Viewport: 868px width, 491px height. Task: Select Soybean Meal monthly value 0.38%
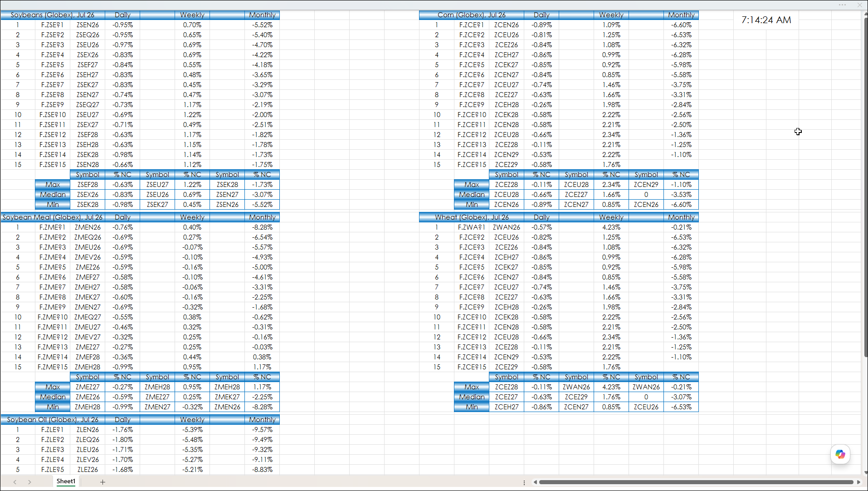(262, 357)
